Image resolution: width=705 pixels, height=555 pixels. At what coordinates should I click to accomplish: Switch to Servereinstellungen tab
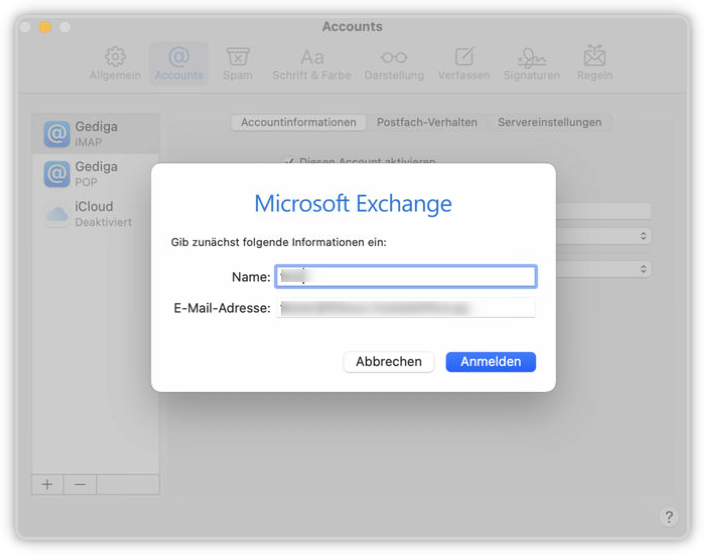pos(549,122)
